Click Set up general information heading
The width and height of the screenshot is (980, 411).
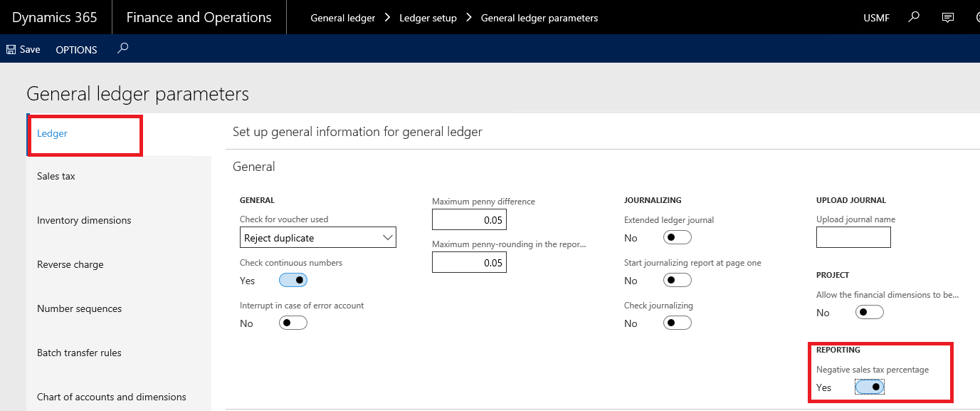click(x=357, y=132)
